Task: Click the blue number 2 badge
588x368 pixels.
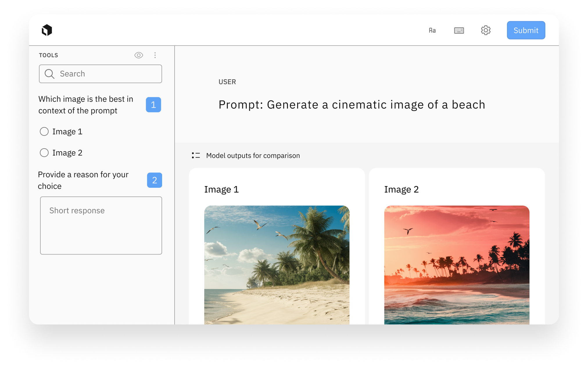Action: [155, 180]
